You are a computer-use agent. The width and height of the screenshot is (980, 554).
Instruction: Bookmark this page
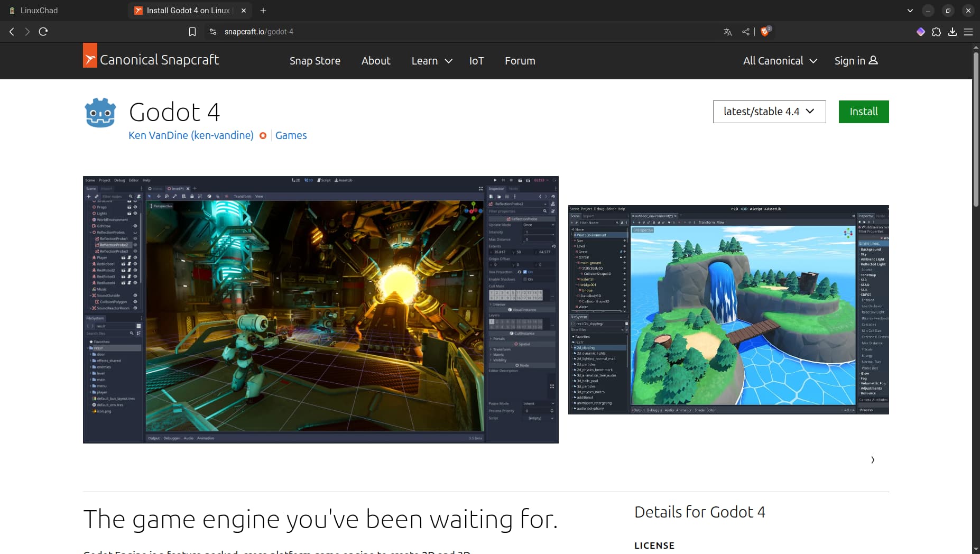[x=192, y=32]
